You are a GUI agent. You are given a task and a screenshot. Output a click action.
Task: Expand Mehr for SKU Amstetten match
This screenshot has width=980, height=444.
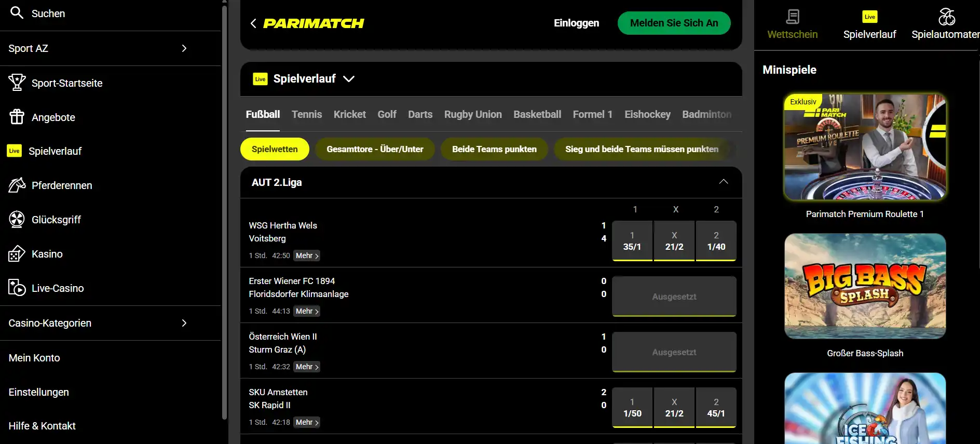(307, 422)
